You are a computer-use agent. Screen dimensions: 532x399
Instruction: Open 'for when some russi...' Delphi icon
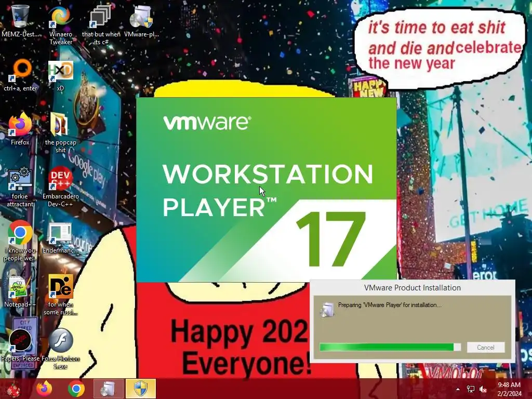point(60,295)
